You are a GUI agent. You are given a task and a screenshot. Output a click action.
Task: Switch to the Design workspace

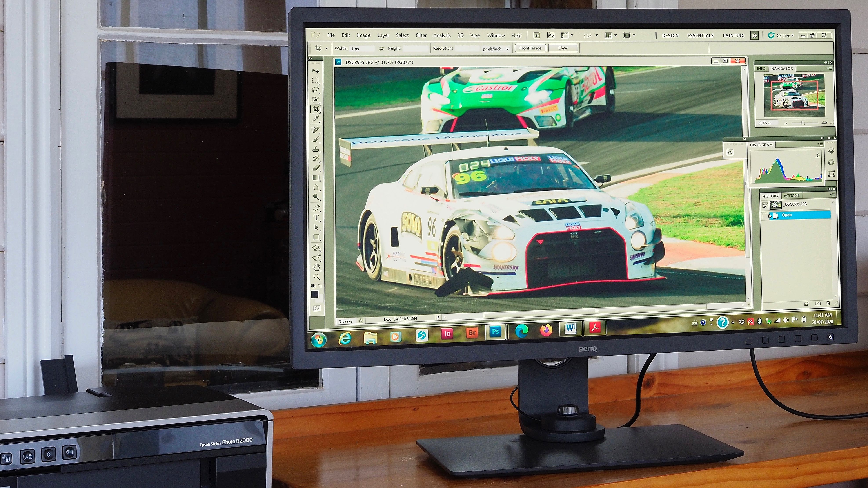coord(670,35)
